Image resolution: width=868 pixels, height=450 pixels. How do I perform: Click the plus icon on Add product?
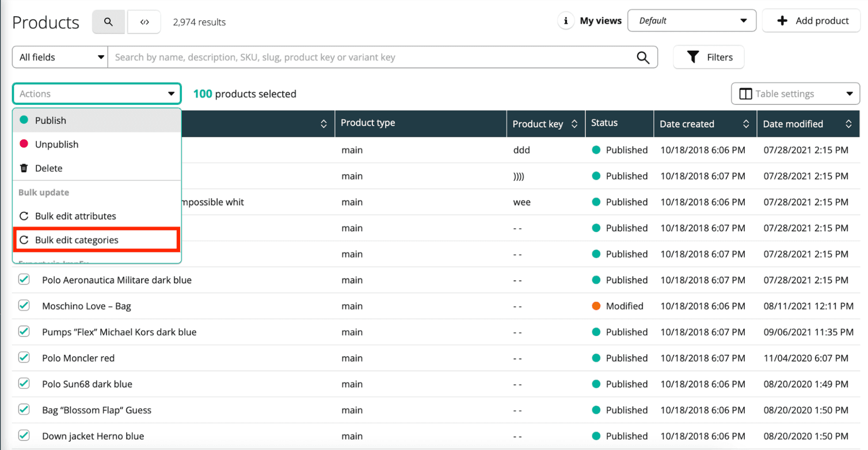click(783, 20)
